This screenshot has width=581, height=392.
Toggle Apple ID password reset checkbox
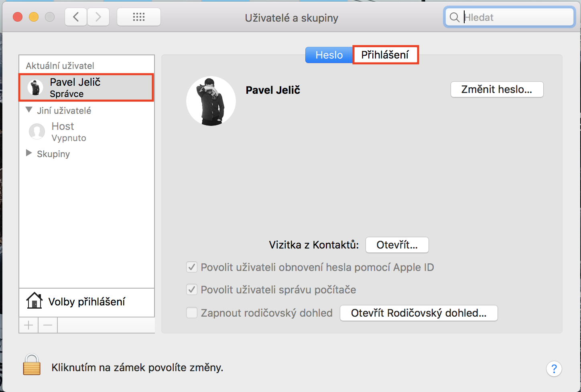click(x=192, y=267)
